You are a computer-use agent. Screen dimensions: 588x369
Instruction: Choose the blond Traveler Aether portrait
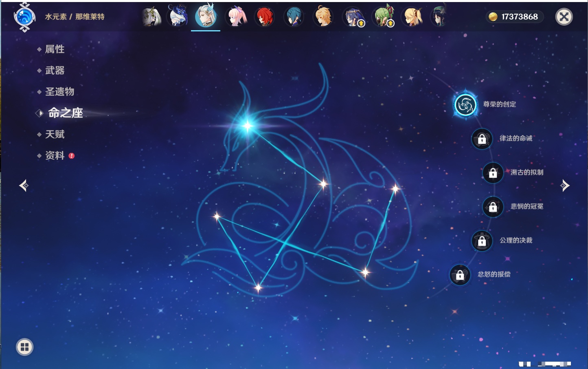click(323, 17)
